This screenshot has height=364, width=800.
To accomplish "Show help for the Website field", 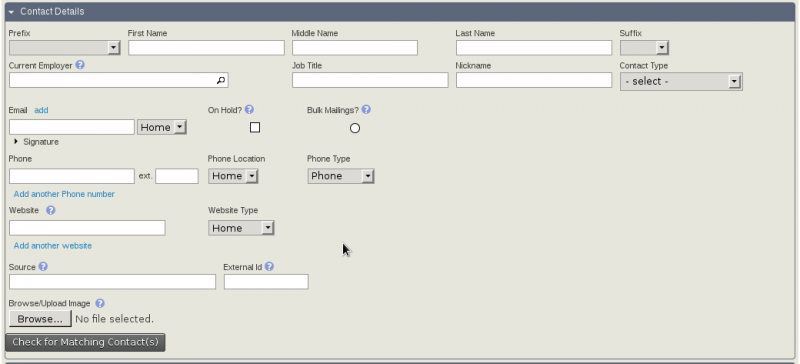I will coord(51,210).
